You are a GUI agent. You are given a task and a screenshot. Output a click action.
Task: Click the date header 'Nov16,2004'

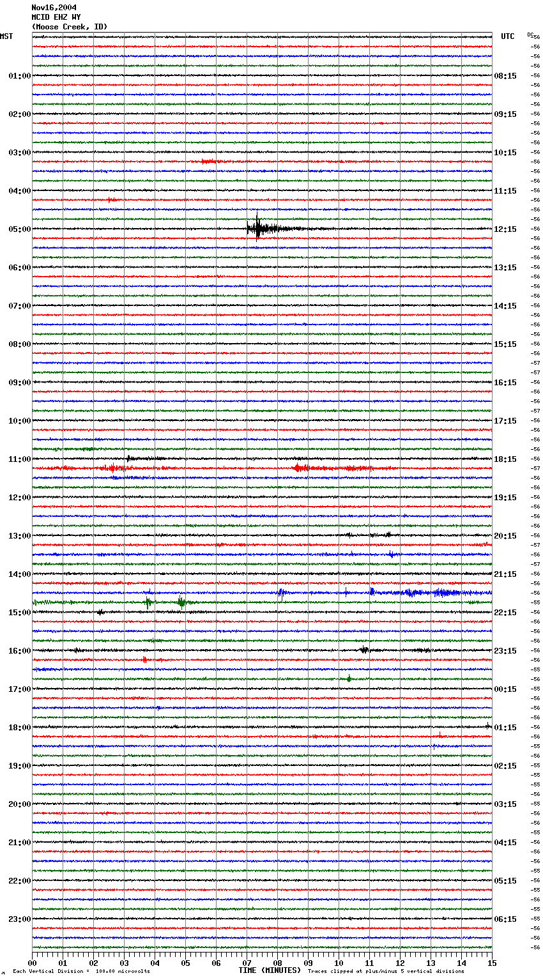click(54, 8)
